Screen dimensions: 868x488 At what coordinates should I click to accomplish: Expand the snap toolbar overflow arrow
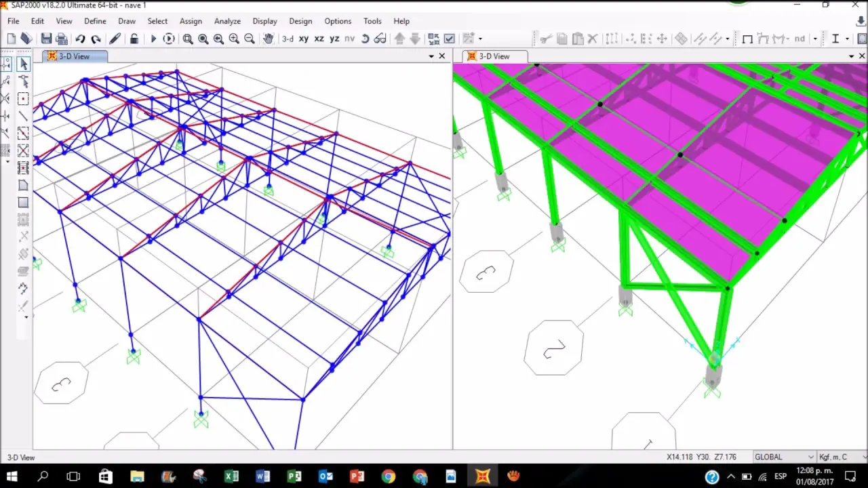click(x=7, y=161)
